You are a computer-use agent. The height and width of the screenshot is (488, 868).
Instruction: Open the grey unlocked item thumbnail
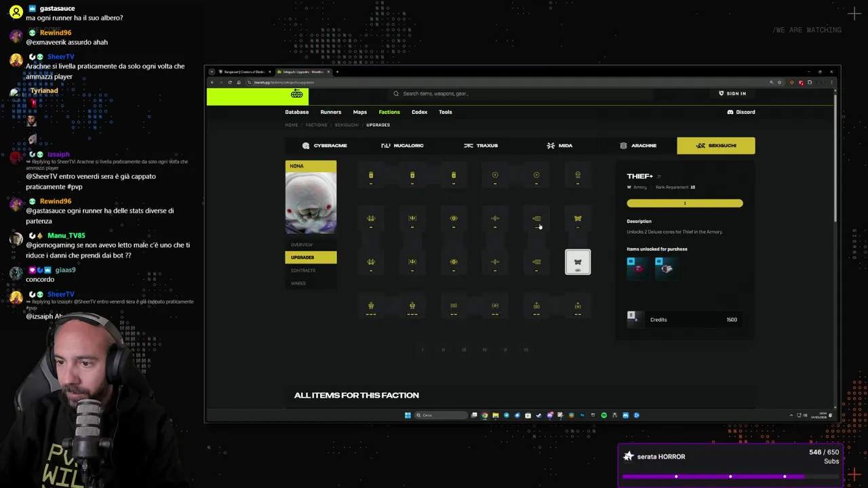click(x=665, y=268)
